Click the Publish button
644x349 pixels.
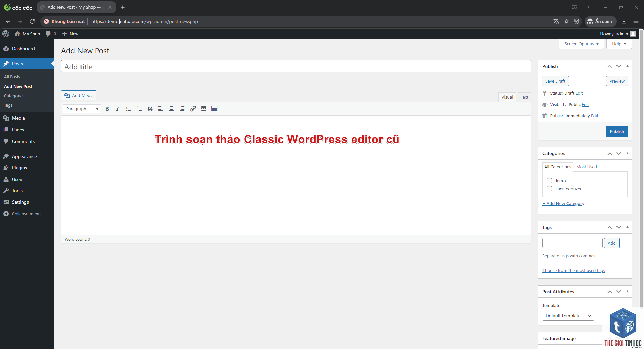pyautogui.click(x=617, y=131)
